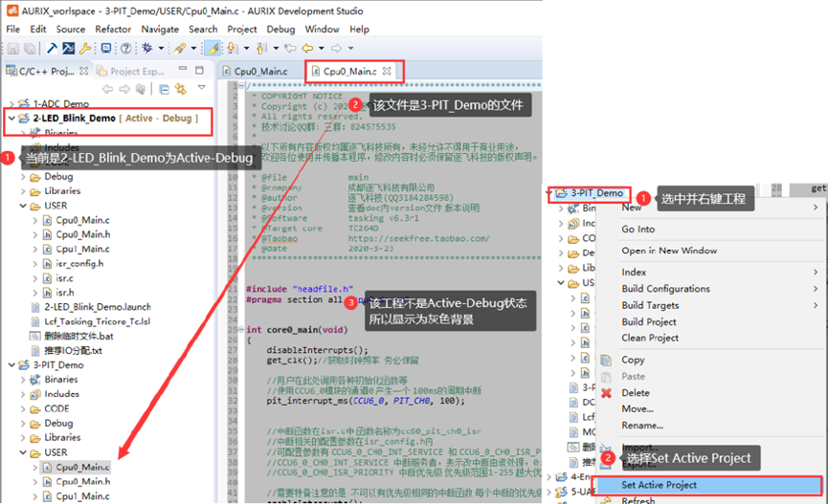This screenshot has height=504, width=828.
Task: Collapse core0_main function fold at line 25
Action: click(x=241, y=329)
